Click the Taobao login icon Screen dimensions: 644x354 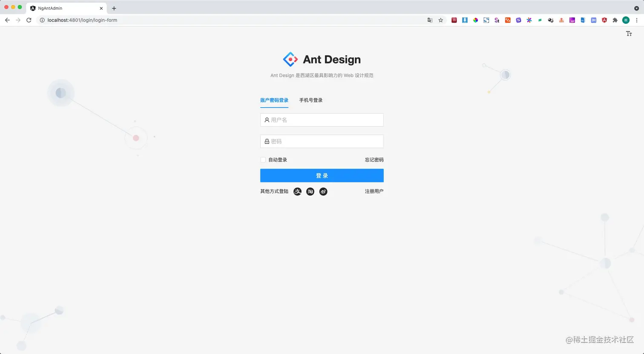pyautogui.click(x=310, y=191)
